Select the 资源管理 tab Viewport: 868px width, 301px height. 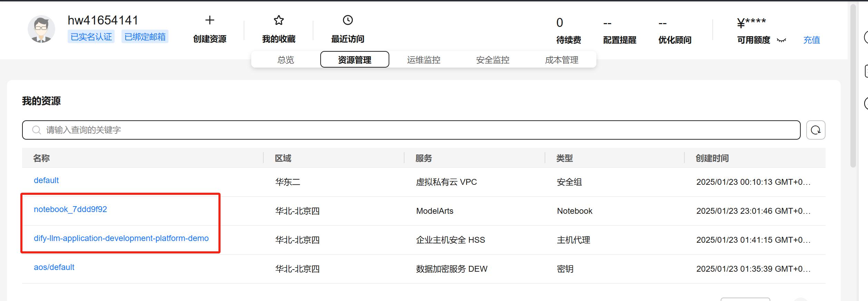pyautogui.click(x=354, y=60)
